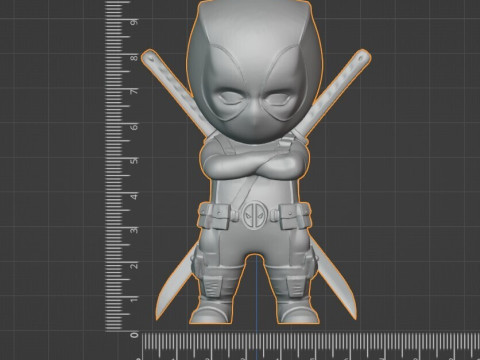Click the right belt pouch on the model
The height and width of the screenshot is (360, 480).
click(x=295, y=217)
